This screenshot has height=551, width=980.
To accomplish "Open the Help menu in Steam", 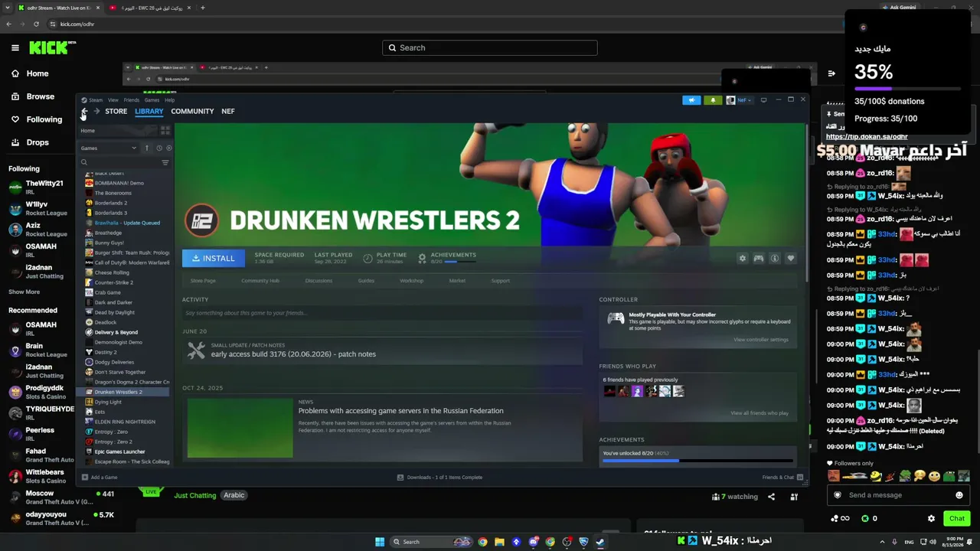I will (170, 100).
